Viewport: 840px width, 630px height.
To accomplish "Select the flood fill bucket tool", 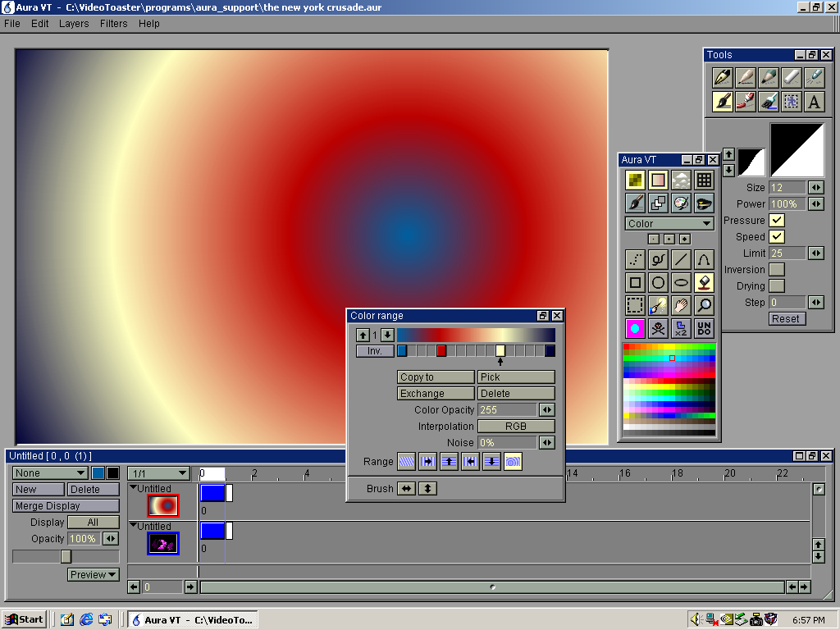I will (704, 282).
